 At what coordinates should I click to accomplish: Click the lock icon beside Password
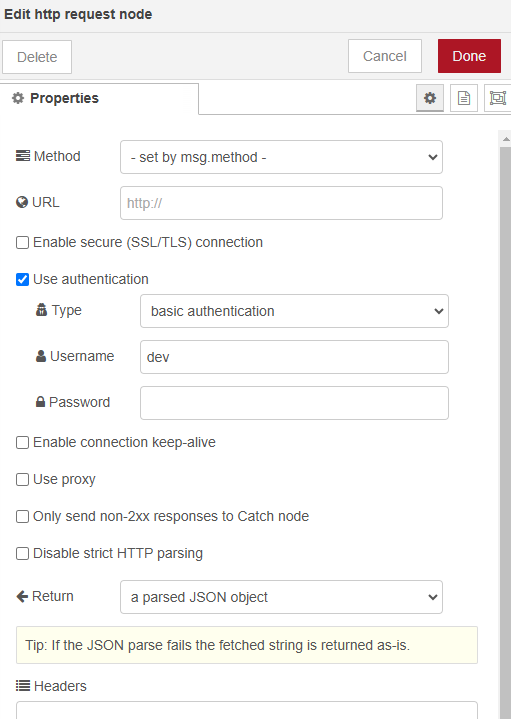click(x=40, y=402)
